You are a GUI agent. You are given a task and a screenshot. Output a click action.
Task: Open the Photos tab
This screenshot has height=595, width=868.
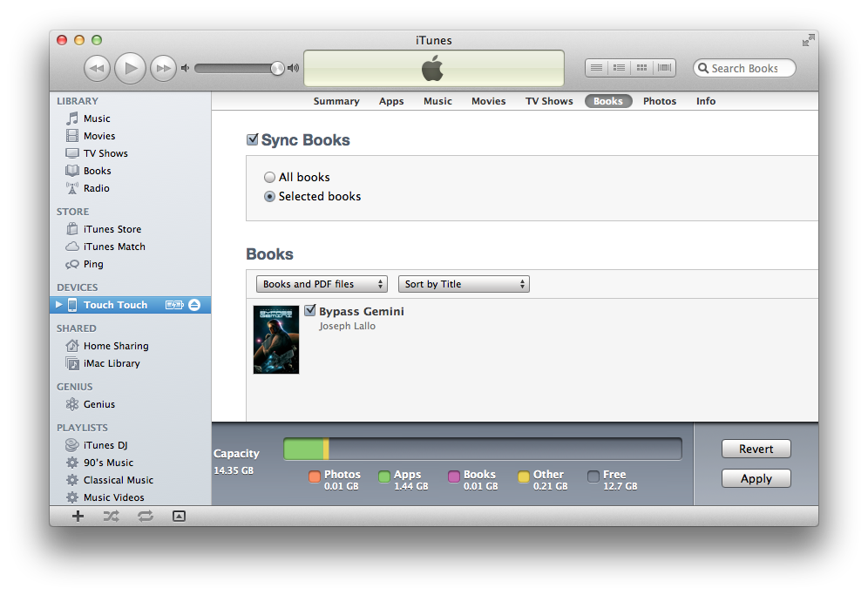tap(660, 101)
